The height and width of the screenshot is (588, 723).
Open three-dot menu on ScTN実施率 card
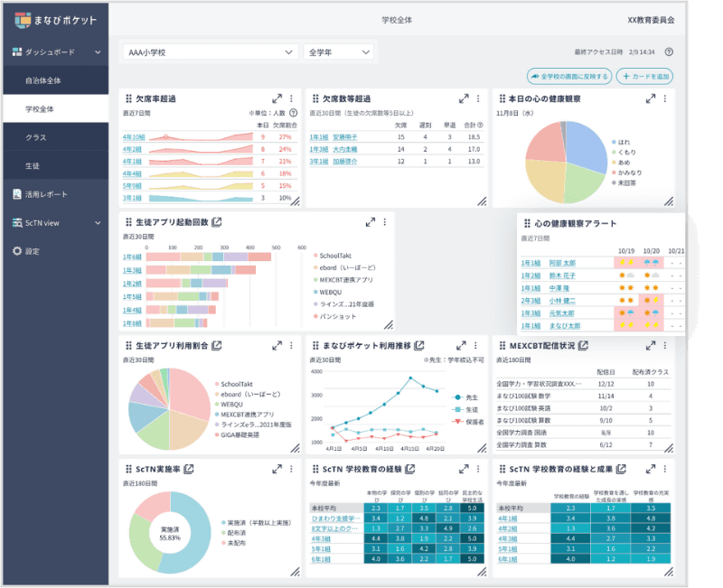click(291, 469)
